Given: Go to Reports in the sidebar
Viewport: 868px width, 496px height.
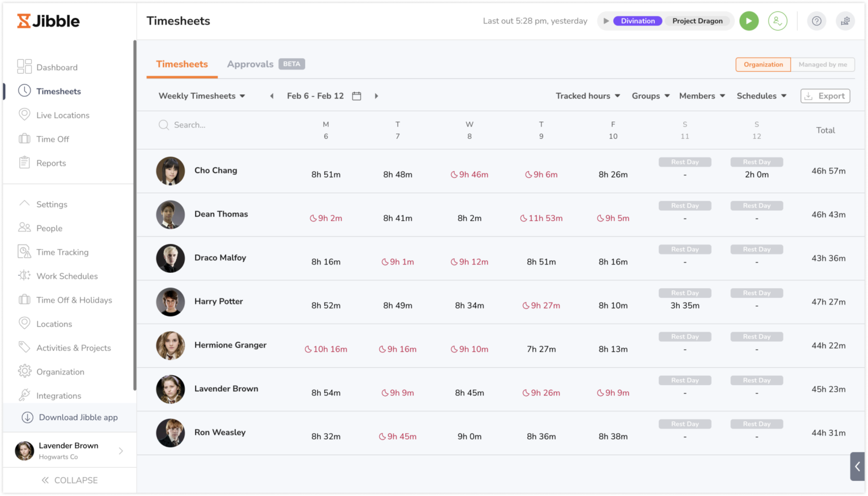Looking at the screenshot, I should point(51,163).
